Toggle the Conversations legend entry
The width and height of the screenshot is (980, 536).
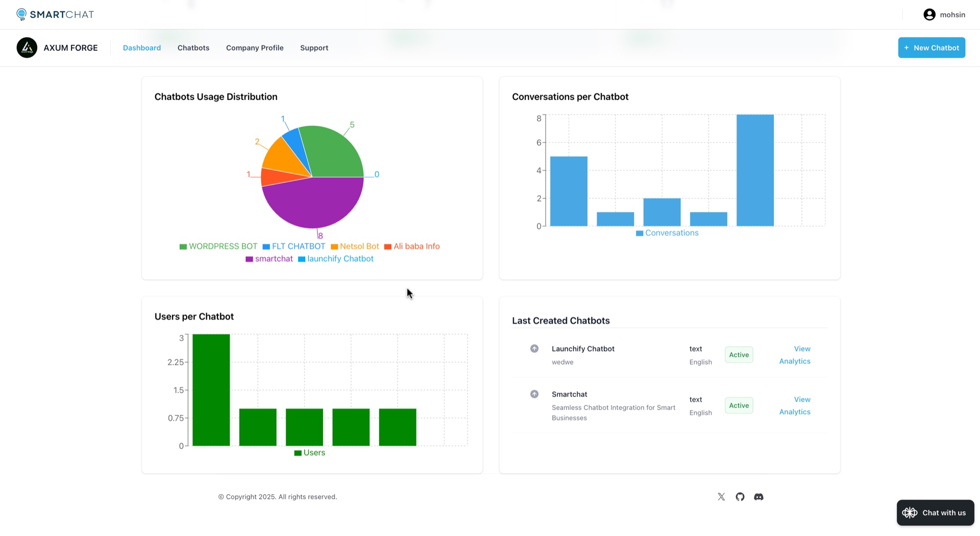point(667,233)
